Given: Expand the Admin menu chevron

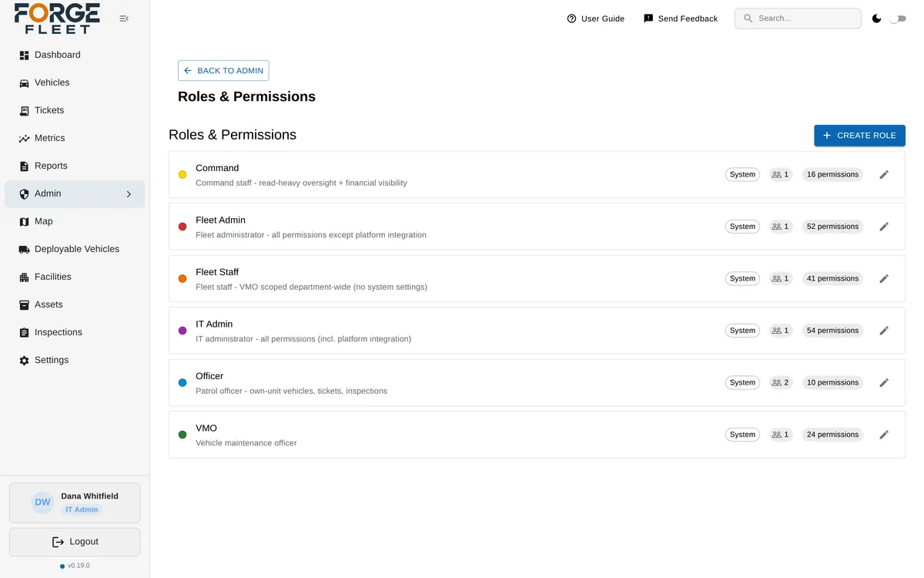Looking at the screenshot, I should point(129,194).
